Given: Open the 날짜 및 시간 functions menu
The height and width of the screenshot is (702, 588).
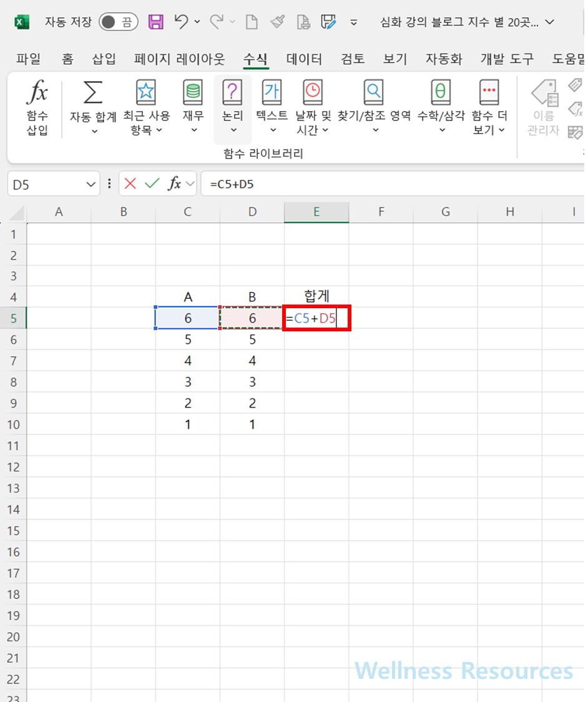Looking at the screenshot, I should click(313, 107).
